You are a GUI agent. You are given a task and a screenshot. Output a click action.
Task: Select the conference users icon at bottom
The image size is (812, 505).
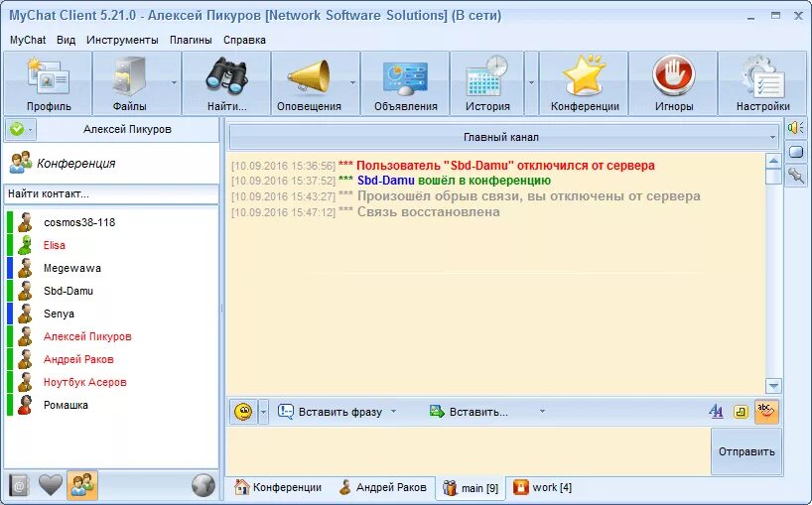[x=81, y=485]
